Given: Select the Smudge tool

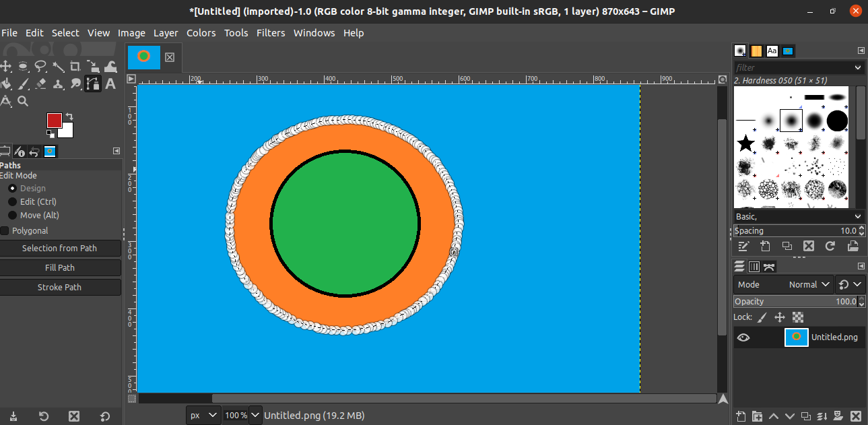Looking at the screenshot, I should (x=75, y=84).
